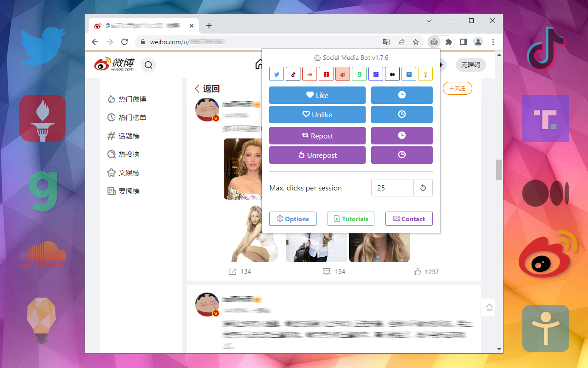Click the page's vertical scrollbar thumb
588x368 pixels.
(499, 170)
